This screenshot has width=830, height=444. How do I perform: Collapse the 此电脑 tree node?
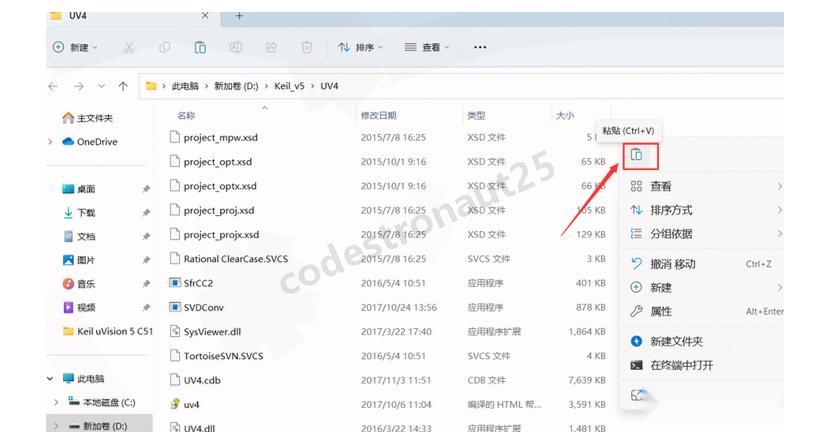50,379
